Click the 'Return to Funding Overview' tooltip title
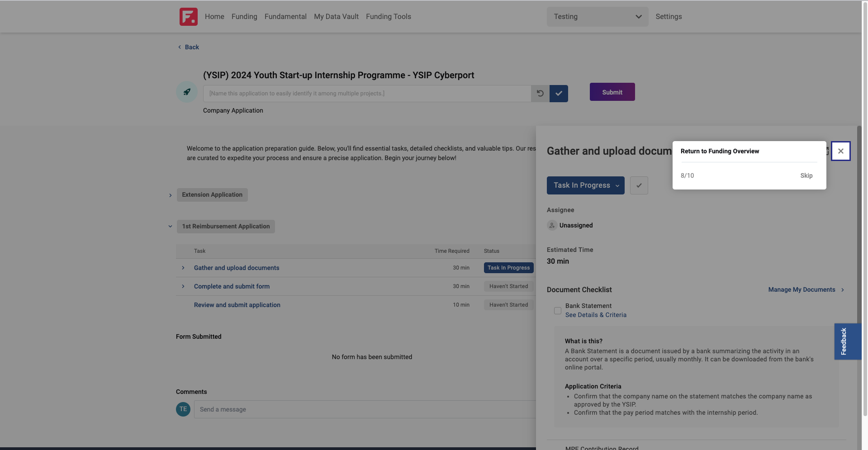The width and height of the screenshot is (868, 450). (720, 151)
